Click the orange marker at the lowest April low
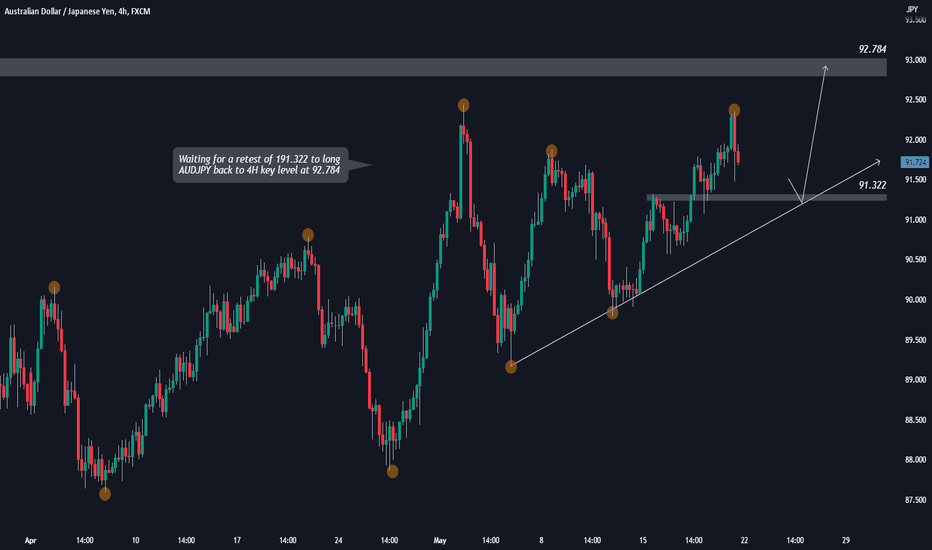This screenshot has height=550, width=932. pos(105,494)
